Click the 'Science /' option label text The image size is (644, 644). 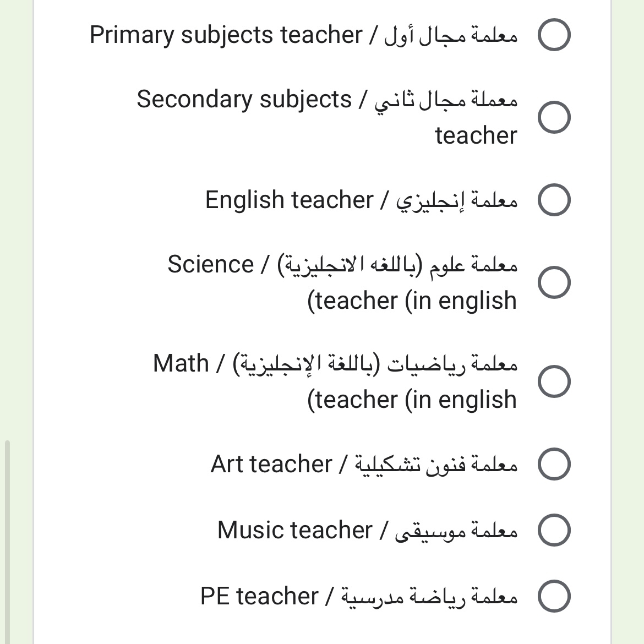click(x=219, y=264)
